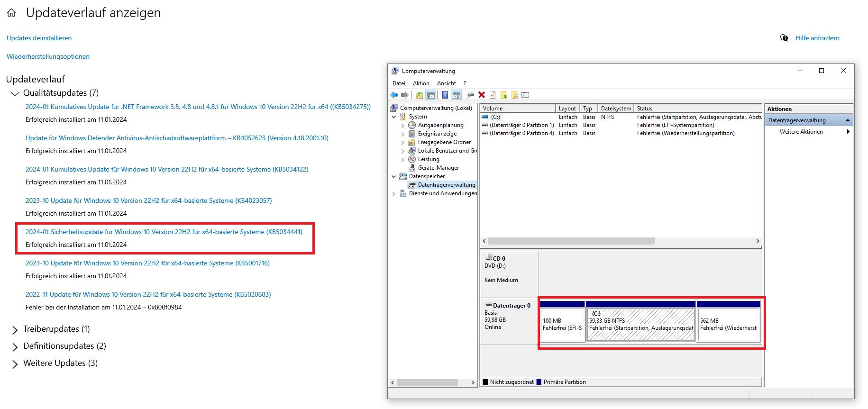The width and height of the screenshot is (868, 409).
Task: Click the blue Back arrow in Computerverwaltung toolbar
Action: click(394, 95)
